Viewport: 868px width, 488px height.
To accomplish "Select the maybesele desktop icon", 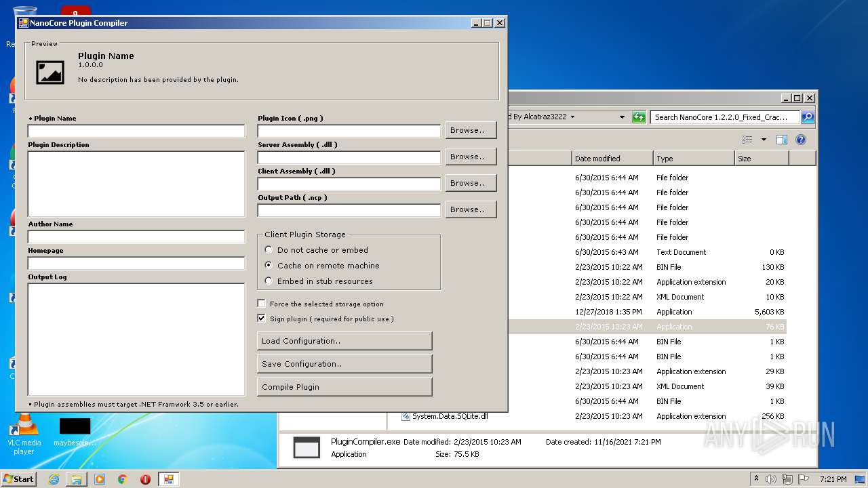I will pos(75,432).
